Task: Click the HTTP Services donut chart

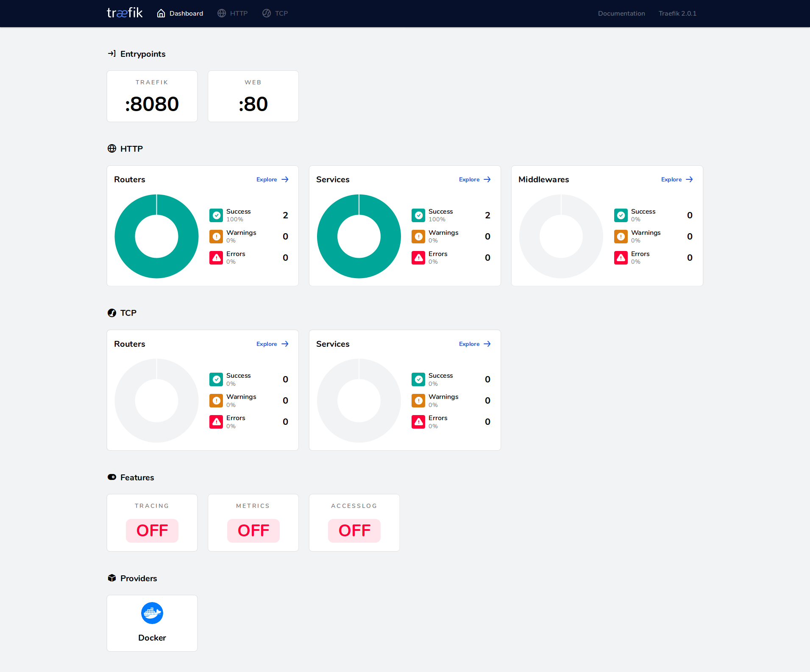Action: click(x=359, y=236)
